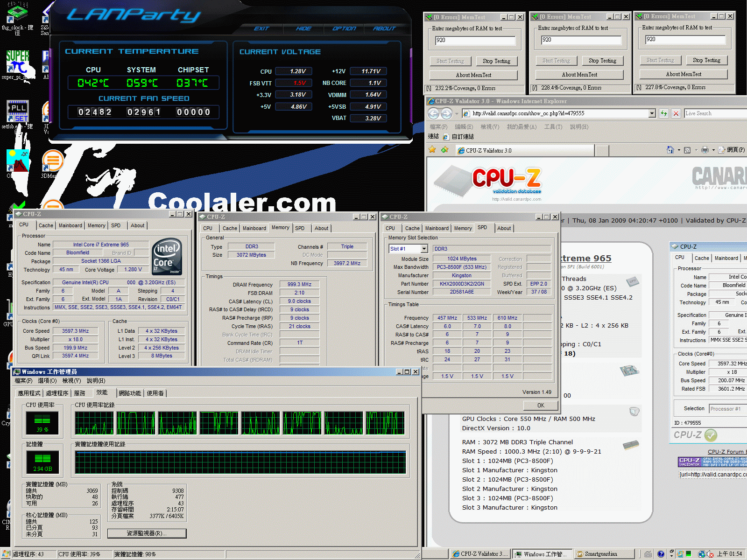Open IE recent pages dropdown arrow
The image size is (747, 560).
(457, 113)
